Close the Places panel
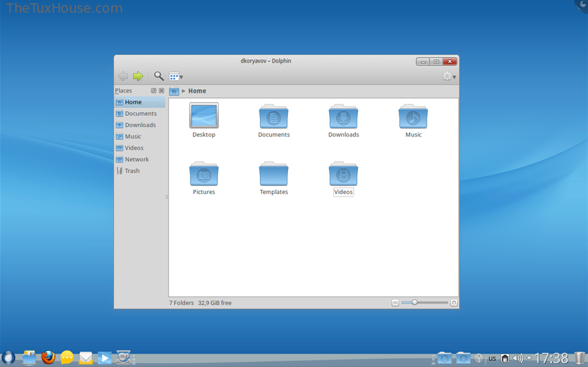Screen dimensions: 588x367 161,91
